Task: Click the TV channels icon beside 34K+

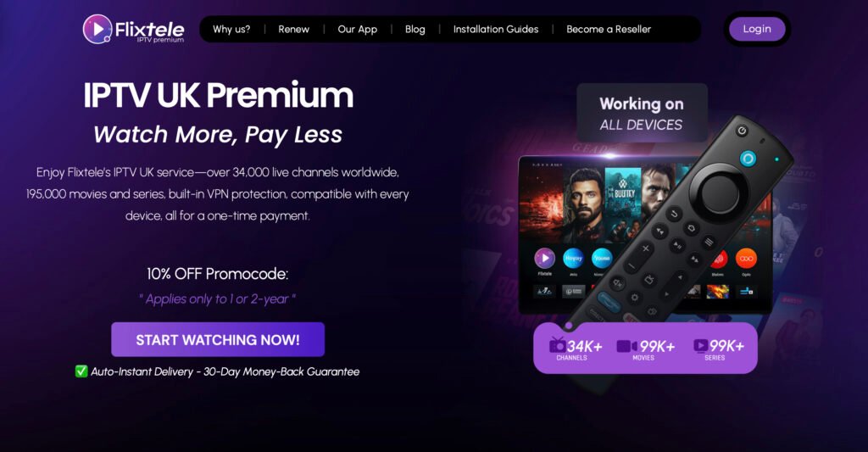Action: point(557,345)
